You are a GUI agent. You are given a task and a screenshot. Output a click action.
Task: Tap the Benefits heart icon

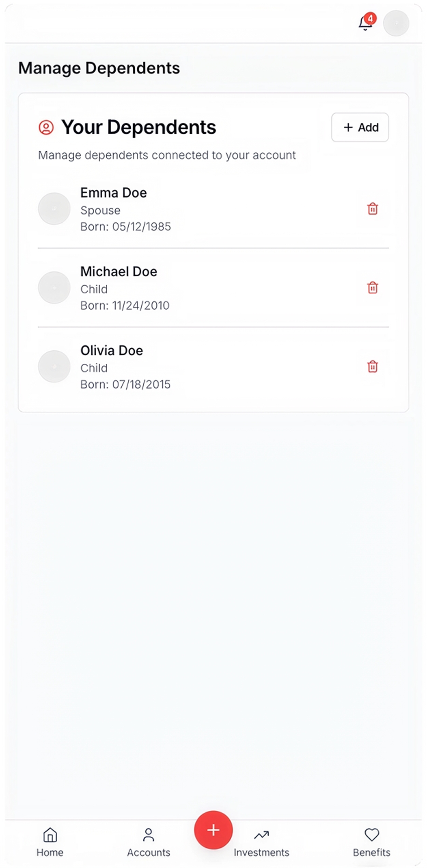371,835
